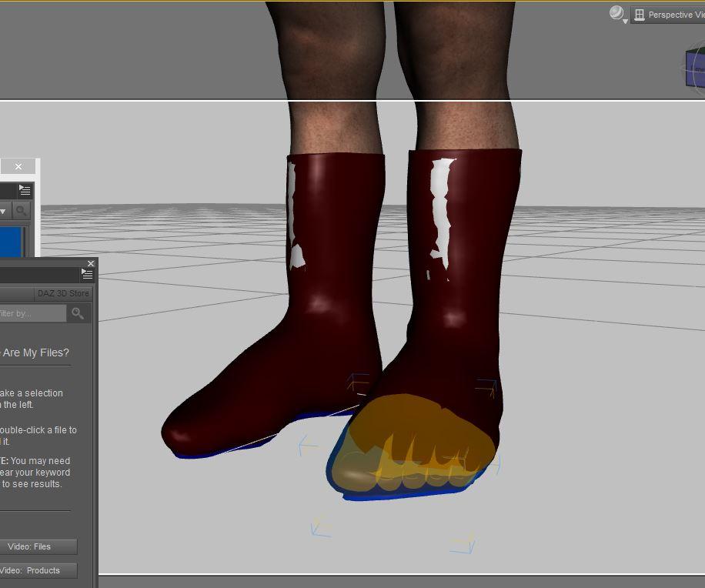Close the lower content pane with the X

click(91, 263)
